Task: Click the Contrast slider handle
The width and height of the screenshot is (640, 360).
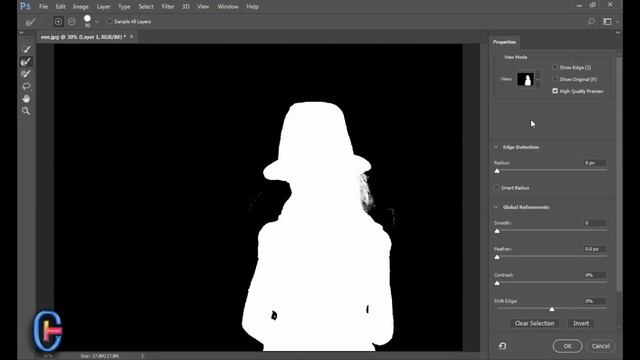Action: pyautogui.click(x=497, y=283)
